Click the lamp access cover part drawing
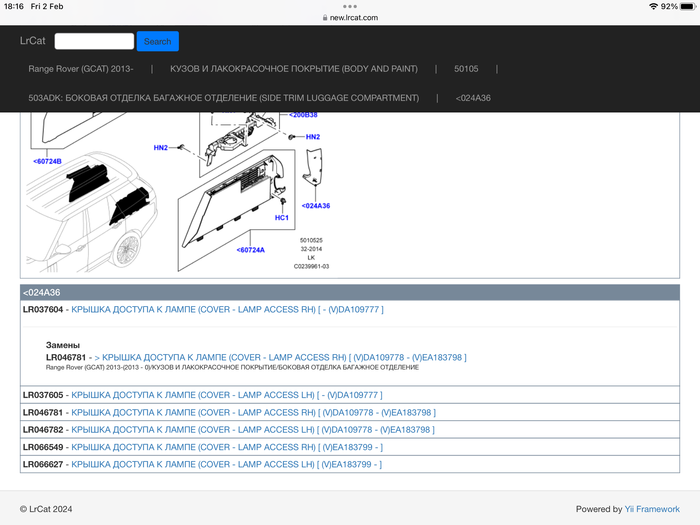 (312, 166)
